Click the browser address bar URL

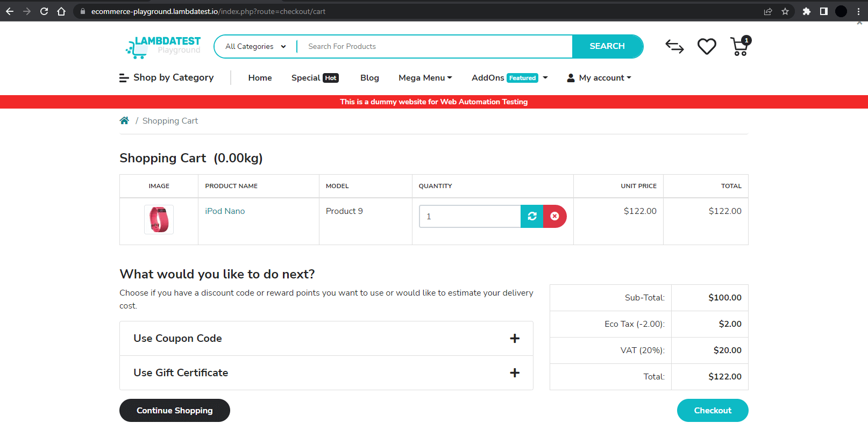208,11
